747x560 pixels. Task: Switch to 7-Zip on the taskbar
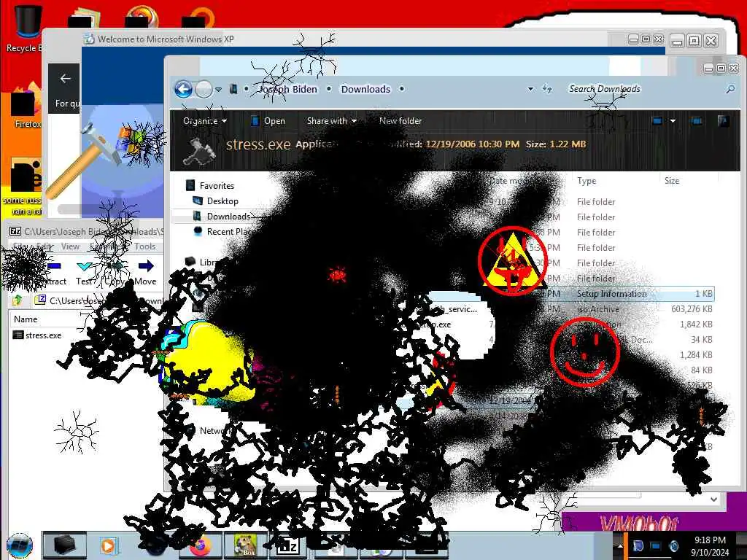(x=287, y=545)
